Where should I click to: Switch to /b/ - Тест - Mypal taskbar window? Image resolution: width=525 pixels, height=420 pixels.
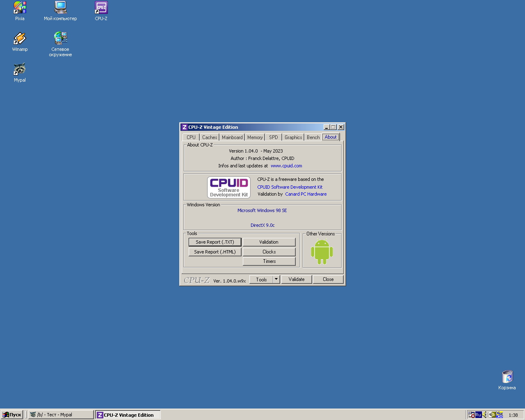coord(61,415)
